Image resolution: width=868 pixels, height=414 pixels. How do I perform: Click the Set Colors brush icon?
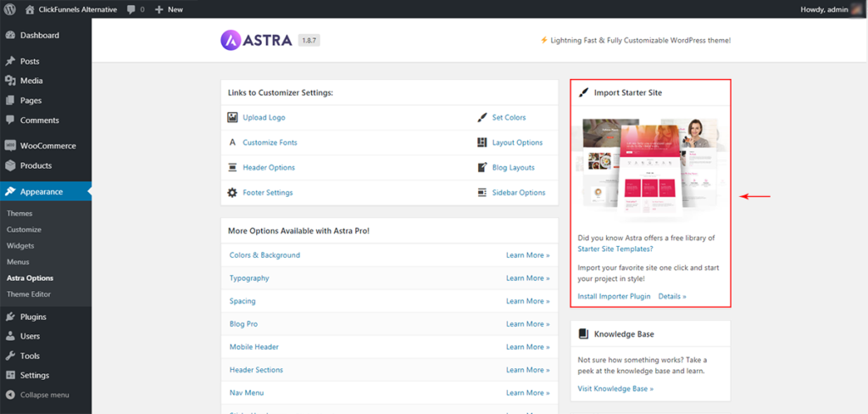[482, 118]
